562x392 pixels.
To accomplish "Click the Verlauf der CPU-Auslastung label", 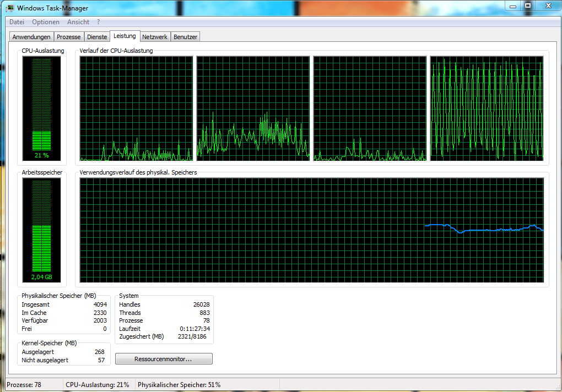I will pyautogui.click(x=116, y=51).
